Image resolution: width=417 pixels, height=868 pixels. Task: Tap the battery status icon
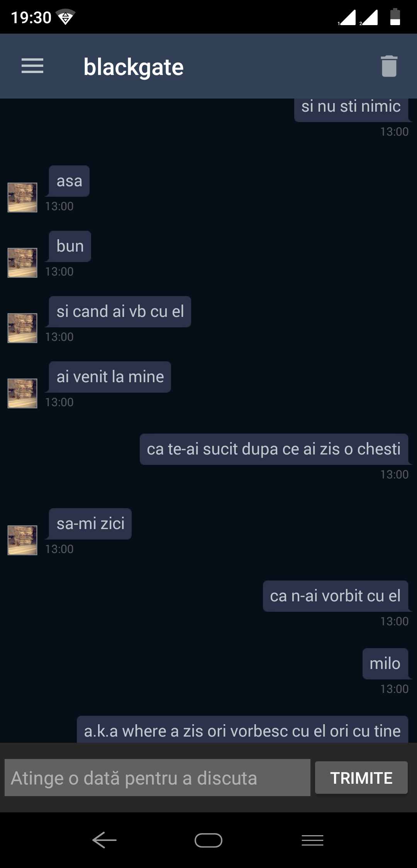click(x=395, y=17)
